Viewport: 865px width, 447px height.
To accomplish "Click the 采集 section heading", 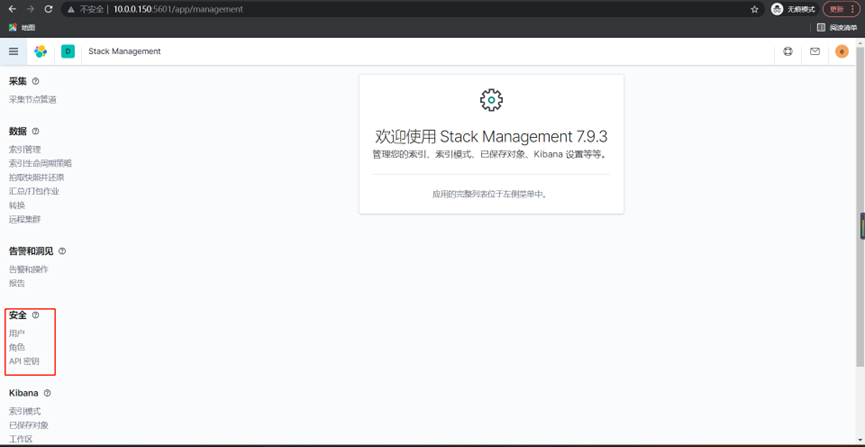I will [18, 82].
